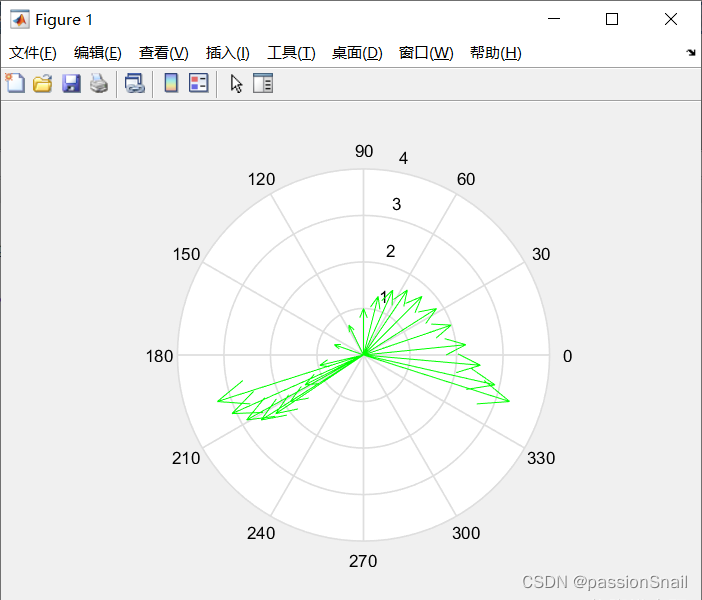Click the dock figure arrow icon

[x=691, y=53]
